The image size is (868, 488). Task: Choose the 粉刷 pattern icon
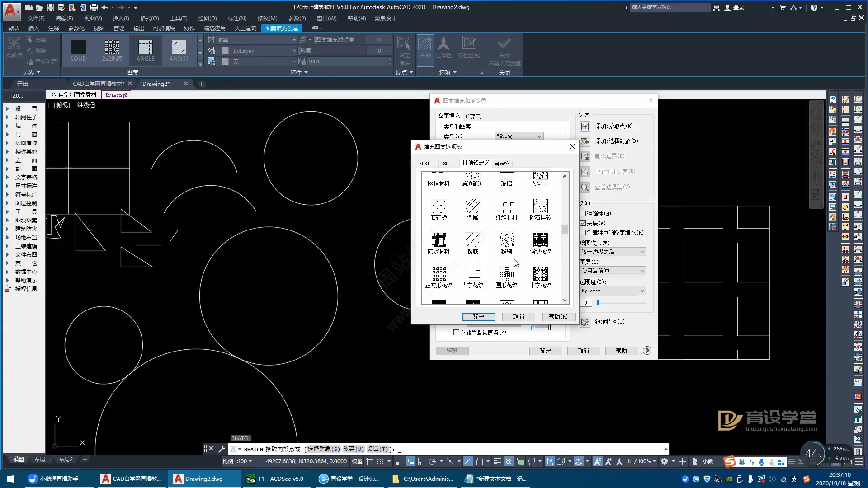pyautogui.click(x=506, y=240)
